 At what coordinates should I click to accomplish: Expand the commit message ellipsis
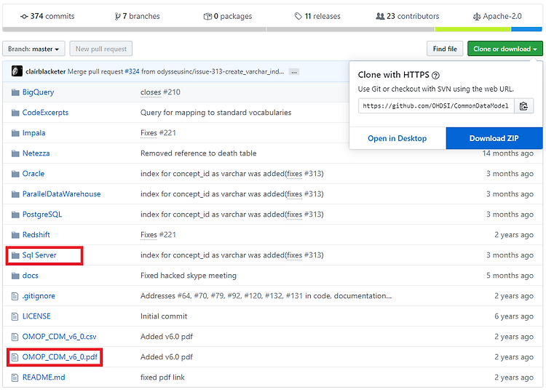294,72
